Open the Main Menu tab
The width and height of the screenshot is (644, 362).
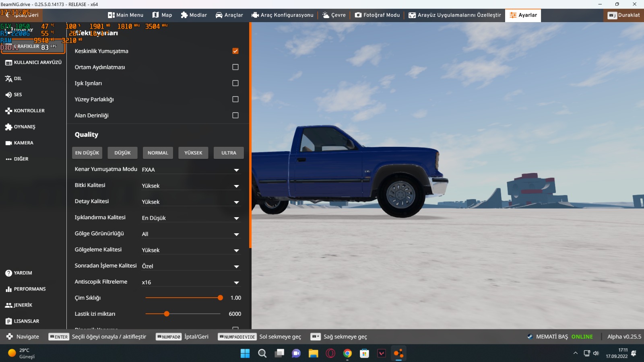click(126, 15)
